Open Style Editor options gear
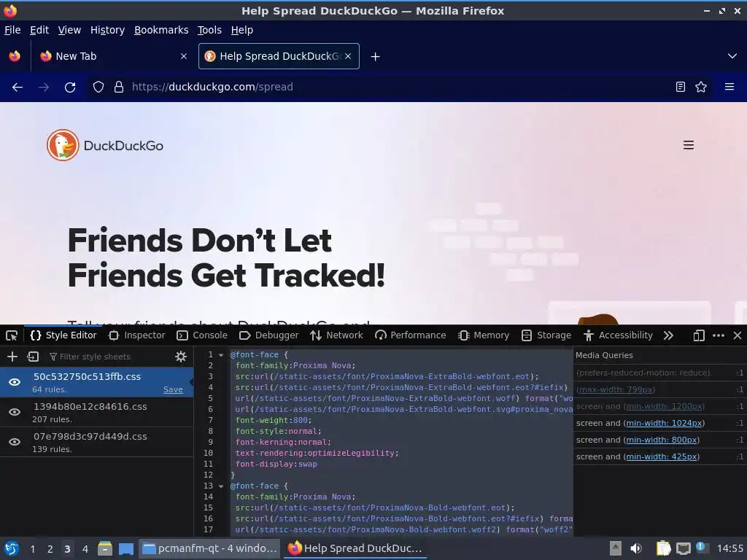Viewport: 747px width, 560px height. click(181, 357)
